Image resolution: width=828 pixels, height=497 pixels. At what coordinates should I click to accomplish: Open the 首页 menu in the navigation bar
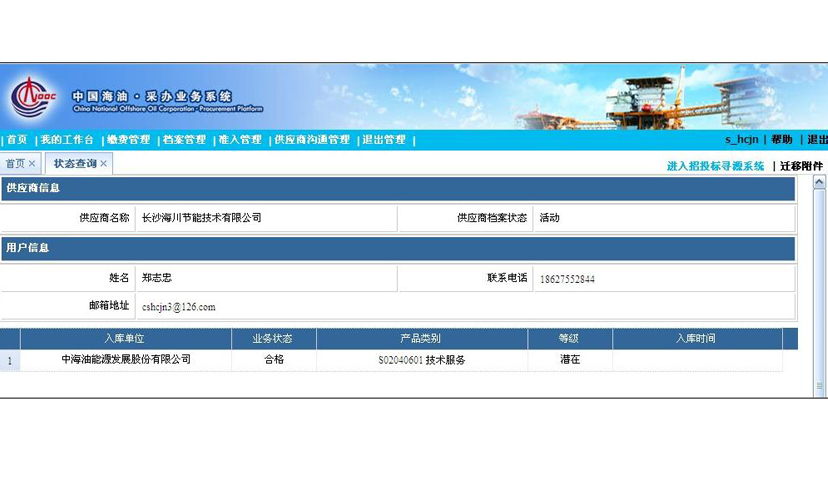[17, 140]
